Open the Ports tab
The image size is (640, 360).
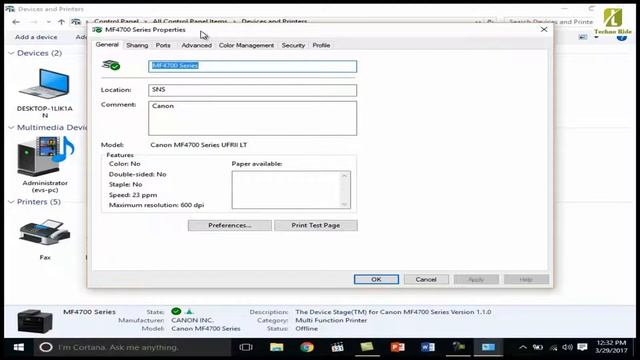point(163,45)
